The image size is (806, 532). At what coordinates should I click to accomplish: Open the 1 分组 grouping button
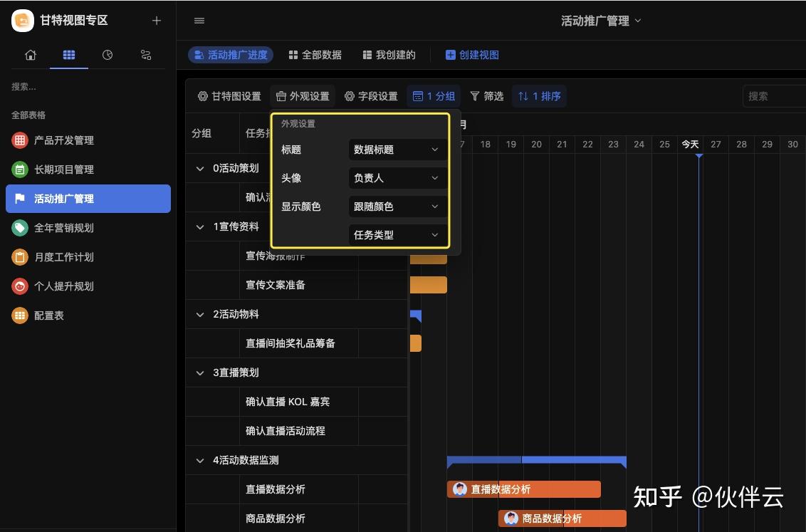click(434, 96)
